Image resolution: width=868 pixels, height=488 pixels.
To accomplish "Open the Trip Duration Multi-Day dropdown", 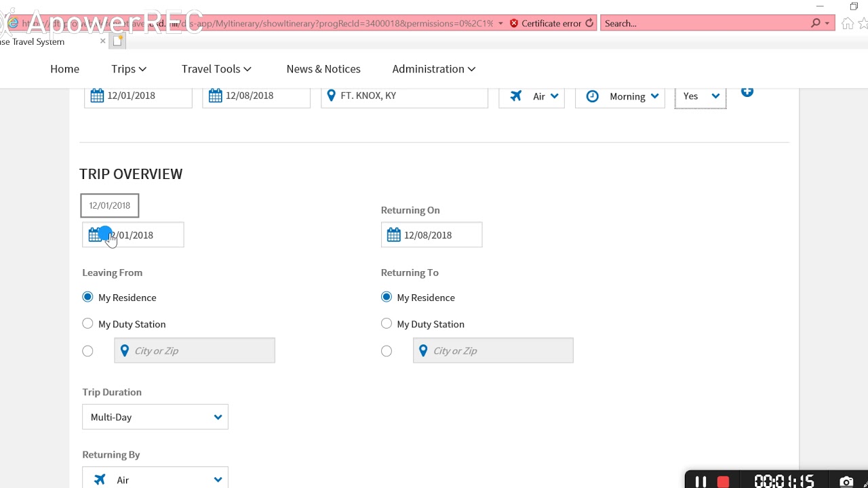I will (x=155, y=418).
